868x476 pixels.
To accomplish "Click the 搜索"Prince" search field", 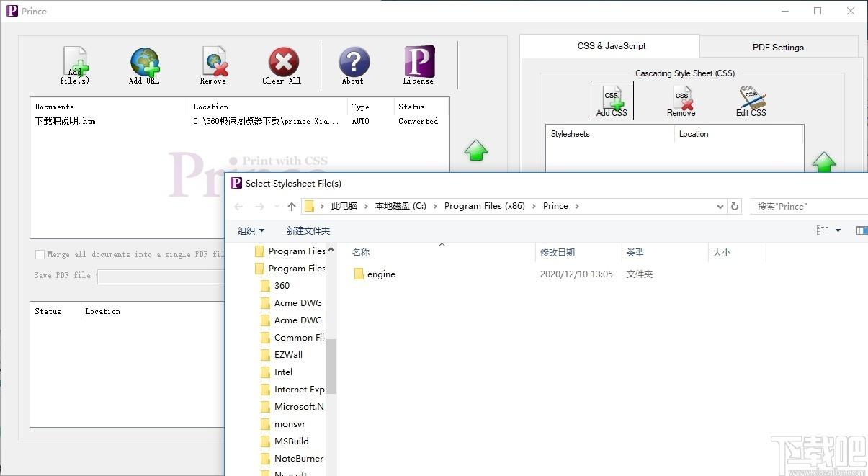I will (807, 207).
